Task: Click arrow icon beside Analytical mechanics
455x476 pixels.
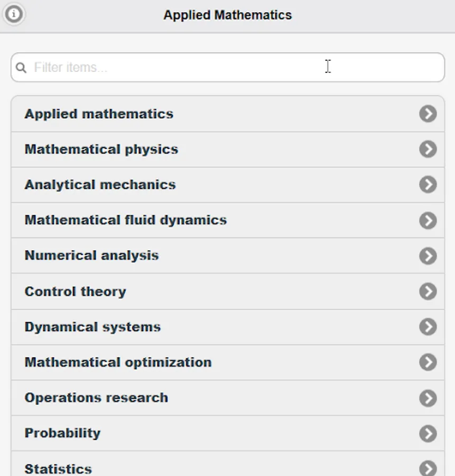Action: tap(428, 185)
